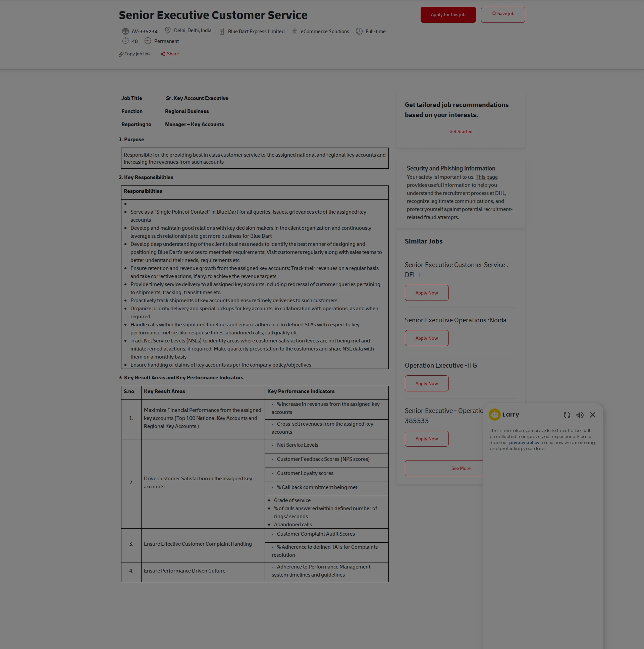Apply Now for Senior Executive Operations Noida
The height and width of the screenshot is (649, 644).
426,338
